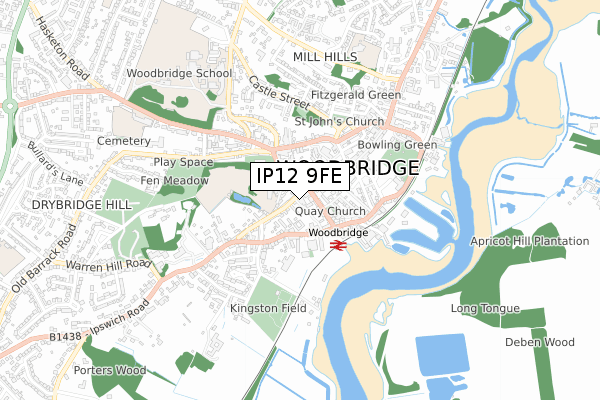Image resolution: width=600 pixels, height=400 pixels.
Task: Select the DRYBRIDGE HILL area label
Action: tap(82, 205)
